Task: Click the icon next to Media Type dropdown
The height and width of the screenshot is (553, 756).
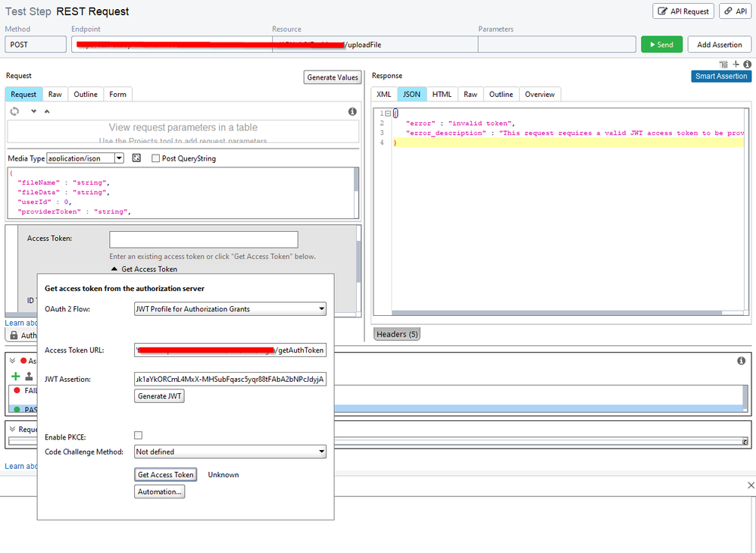Action: pyautogui.click(x=136, y=158)
